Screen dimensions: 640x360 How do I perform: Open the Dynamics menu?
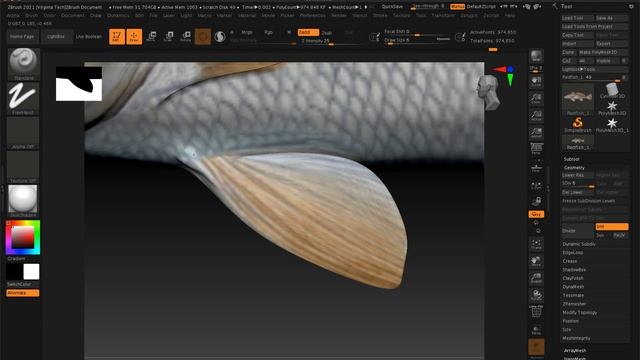click(118, 16)
